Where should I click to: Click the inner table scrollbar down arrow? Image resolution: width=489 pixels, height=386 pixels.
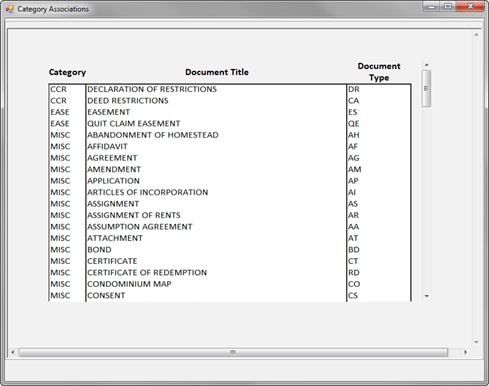[x=426, y=296]
